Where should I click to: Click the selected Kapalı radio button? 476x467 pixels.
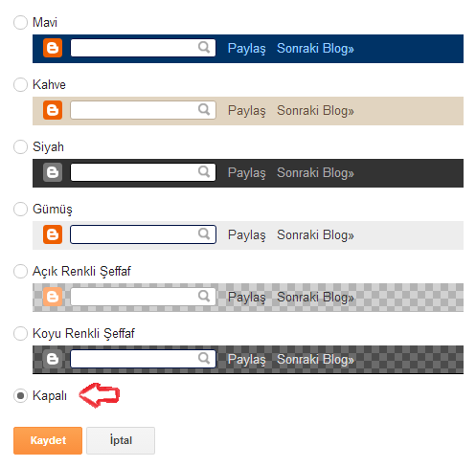[x=20, y=396]
